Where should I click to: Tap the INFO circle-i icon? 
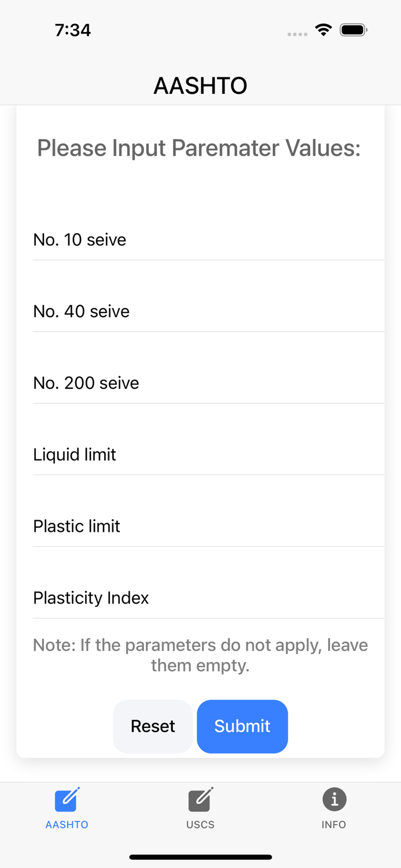click(x=334, y=799)
